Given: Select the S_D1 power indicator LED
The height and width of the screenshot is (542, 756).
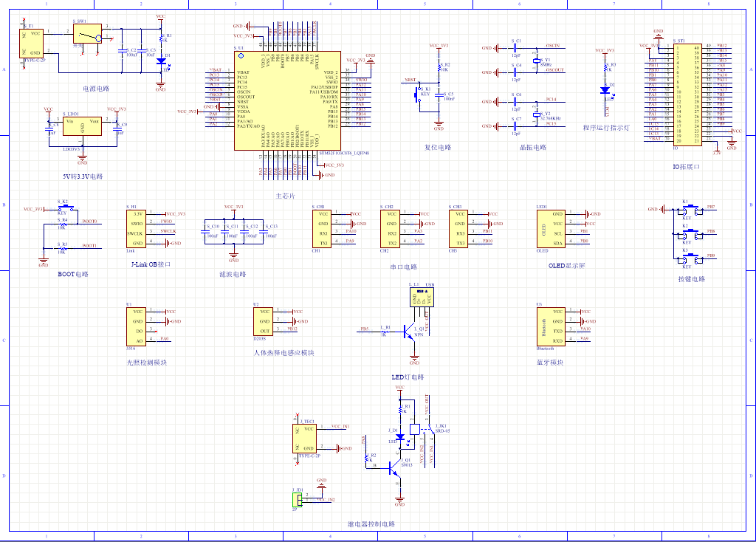Looking at the screenshot, I should click(161, 61).
